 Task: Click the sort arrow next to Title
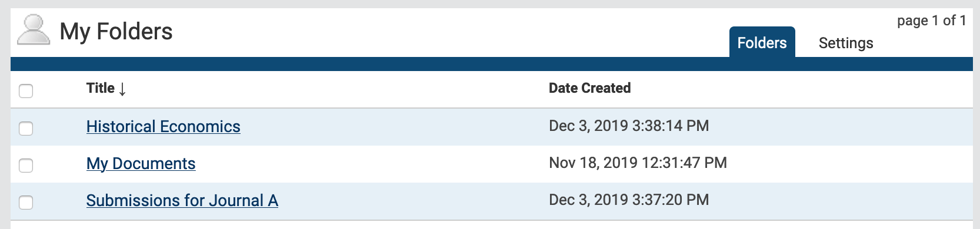(122, 89)
